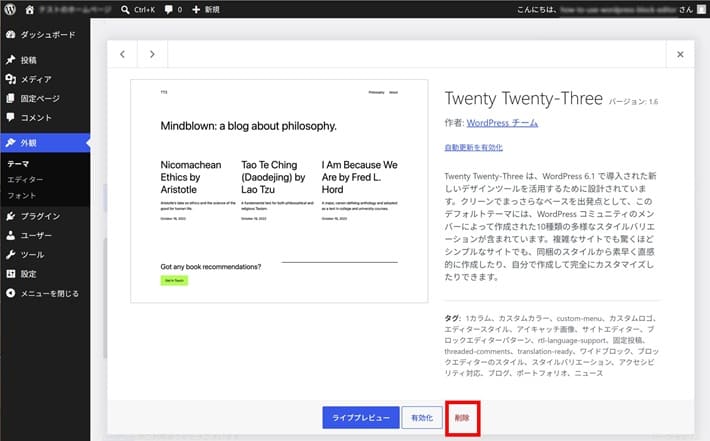Click the Twenty Twenty-Three theme title
The width and height of the screenshot is (710, 441).
(x=523, y=98)
